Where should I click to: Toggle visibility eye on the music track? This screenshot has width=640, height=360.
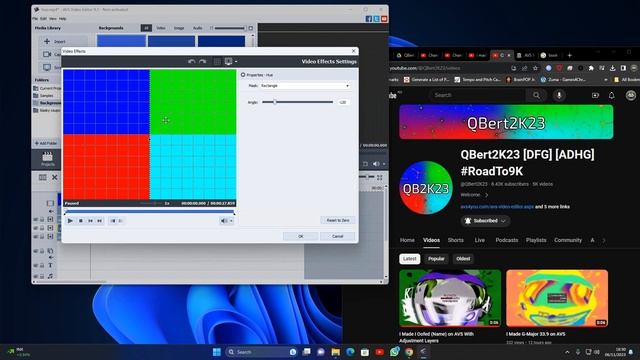36,276
